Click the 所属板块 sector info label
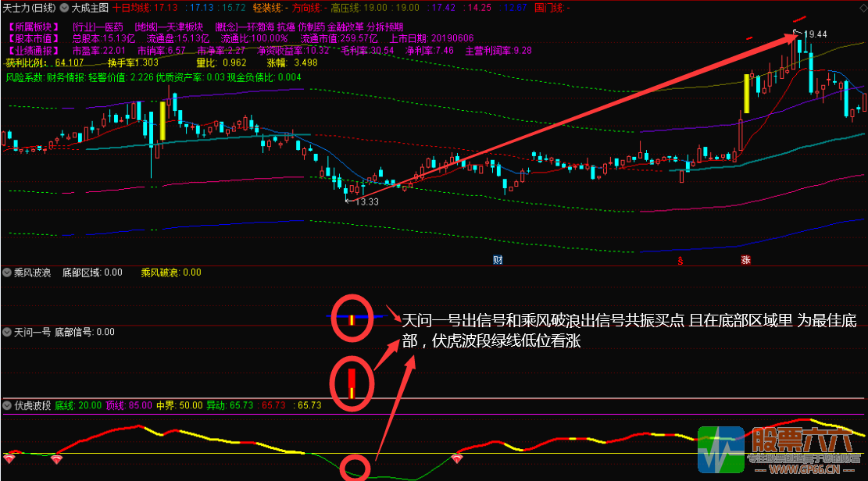 [x=33, y=27]
